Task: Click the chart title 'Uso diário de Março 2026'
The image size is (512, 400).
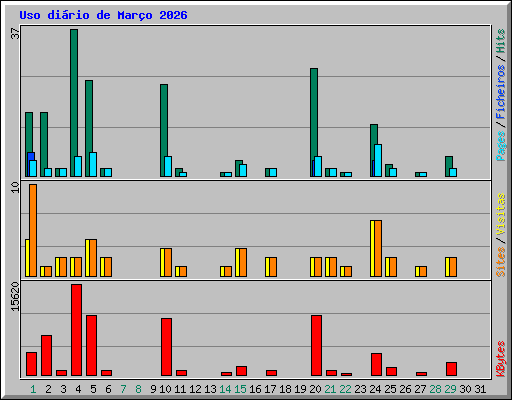Action: [103, 15]
